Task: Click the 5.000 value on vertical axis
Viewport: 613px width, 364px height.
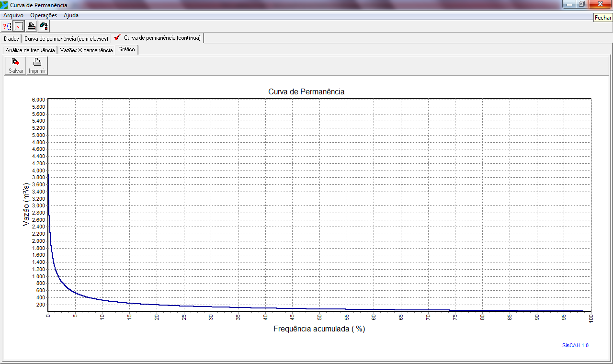Action: click(38, 135)
